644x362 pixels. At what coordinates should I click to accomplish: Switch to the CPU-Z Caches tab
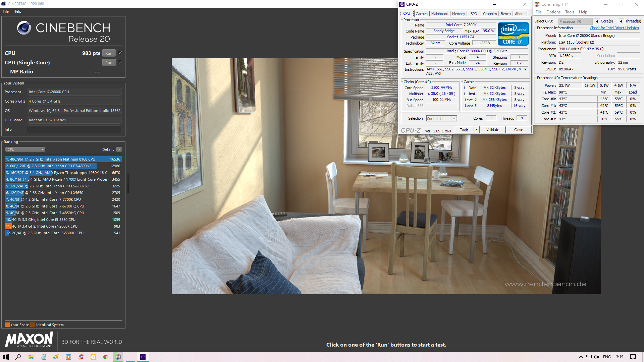coord(421,14)
